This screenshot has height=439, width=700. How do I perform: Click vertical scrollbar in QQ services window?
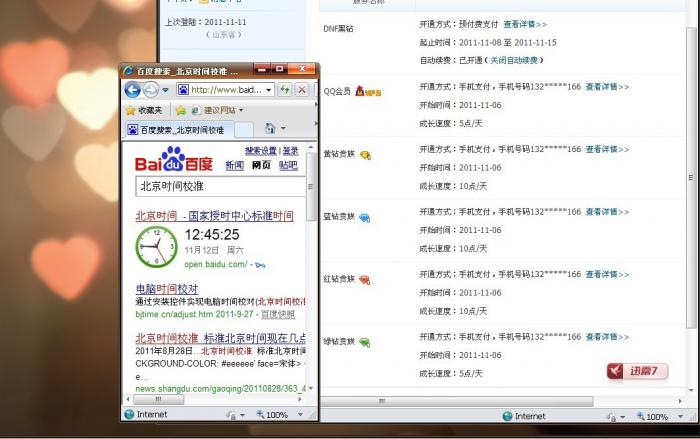(691, 176)
